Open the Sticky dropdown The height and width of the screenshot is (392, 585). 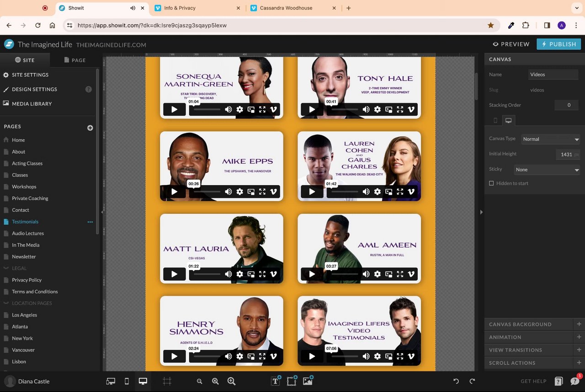[x=547, y=170]
